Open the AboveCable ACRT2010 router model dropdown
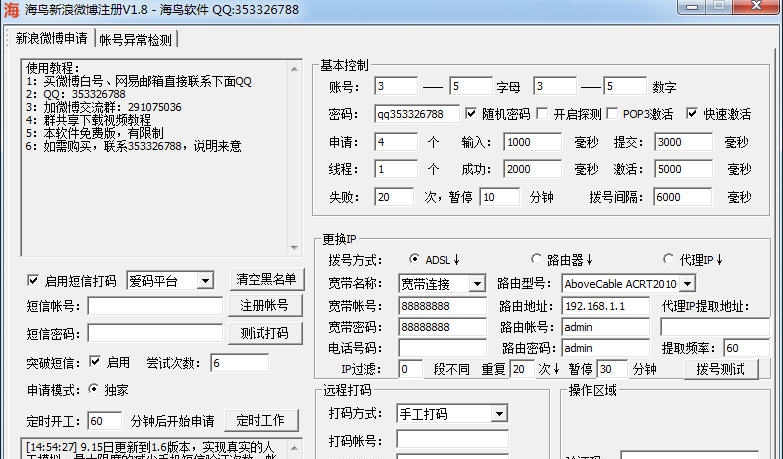 point(687,284)
